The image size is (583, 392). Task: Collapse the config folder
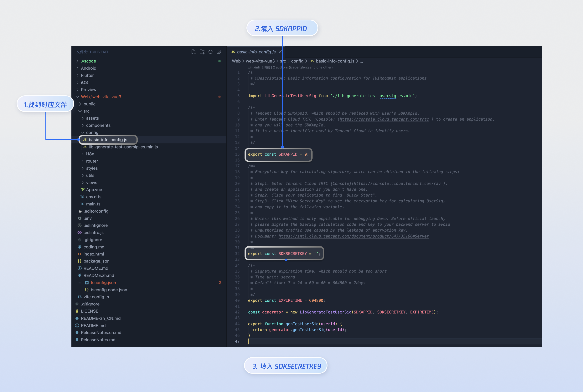92,133
